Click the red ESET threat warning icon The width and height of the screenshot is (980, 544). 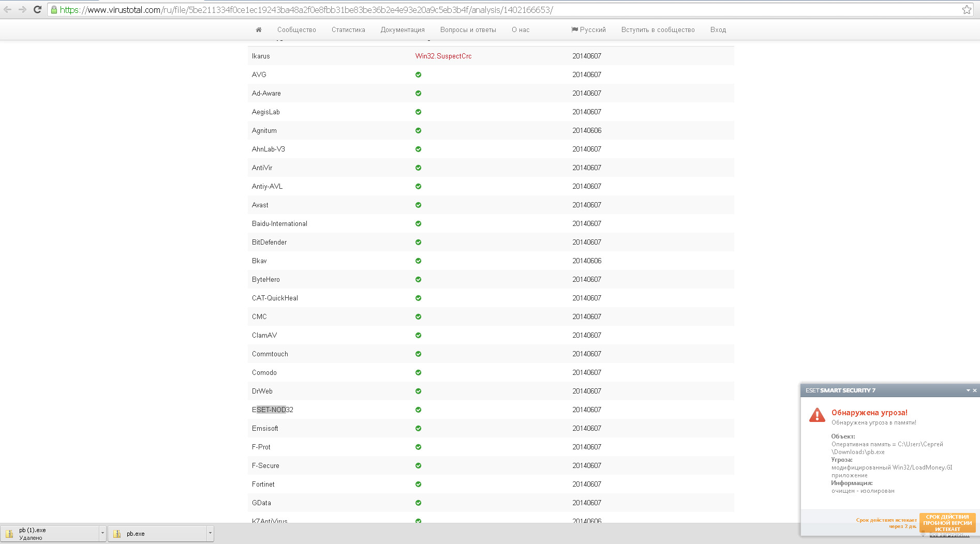tap(817, 415)
